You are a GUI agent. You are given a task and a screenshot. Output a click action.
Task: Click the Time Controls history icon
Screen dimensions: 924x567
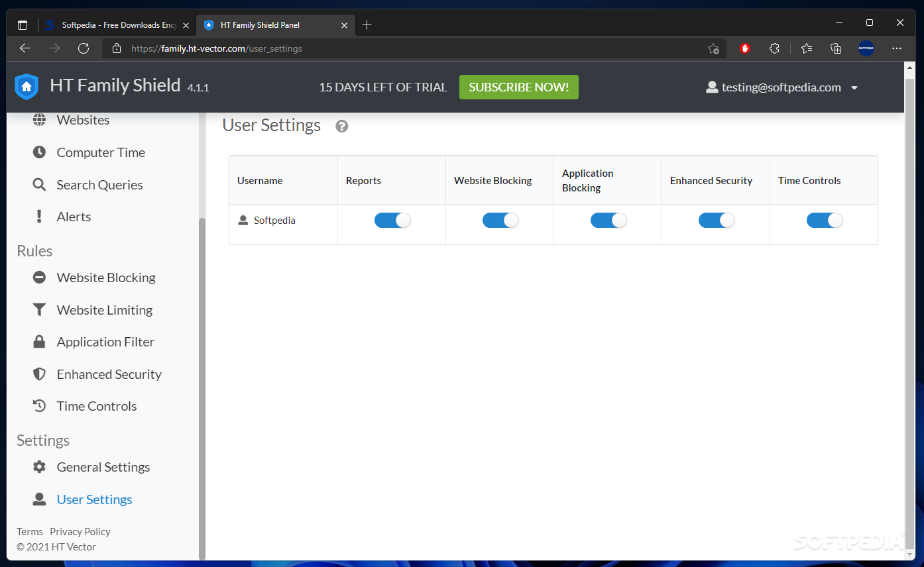[x=40, y=406]
